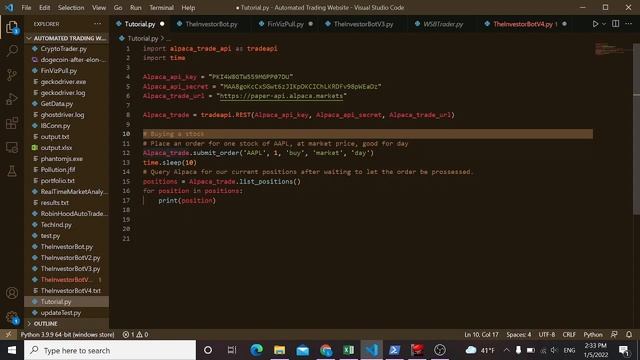Go to line via Ln 10, Col 17

481,334
